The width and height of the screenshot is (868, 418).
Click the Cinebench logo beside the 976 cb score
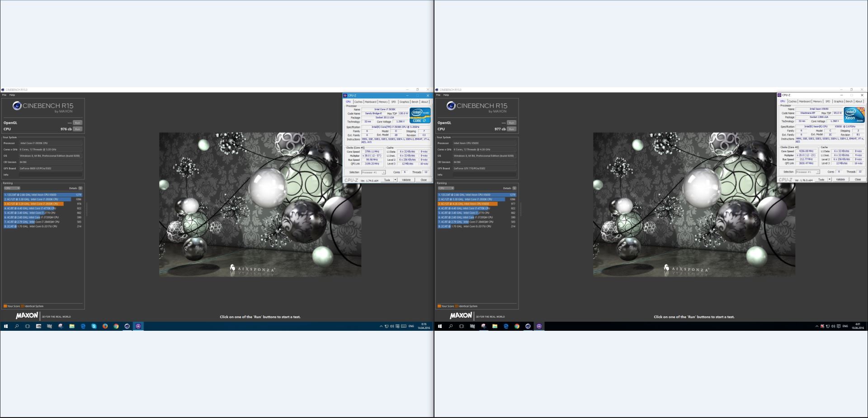[x=17, y=106]
